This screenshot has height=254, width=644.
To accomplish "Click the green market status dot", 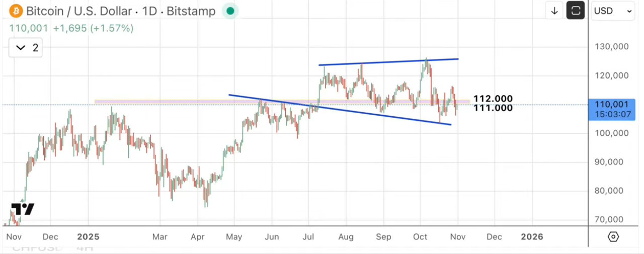I will pos(230,11).
